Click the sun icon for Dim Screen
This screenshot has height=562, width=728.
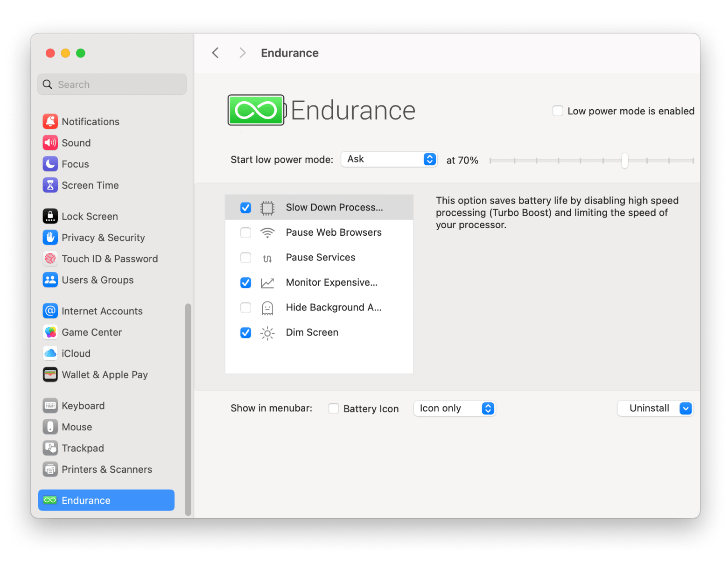(267, 333)
